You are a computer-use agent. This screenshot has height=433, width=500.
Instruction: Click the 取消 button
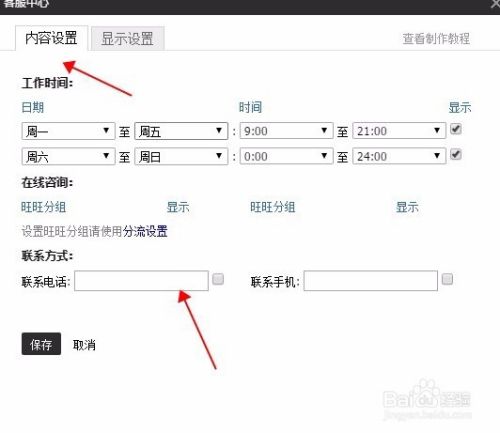pyautogui.click(x=84, y=345)
